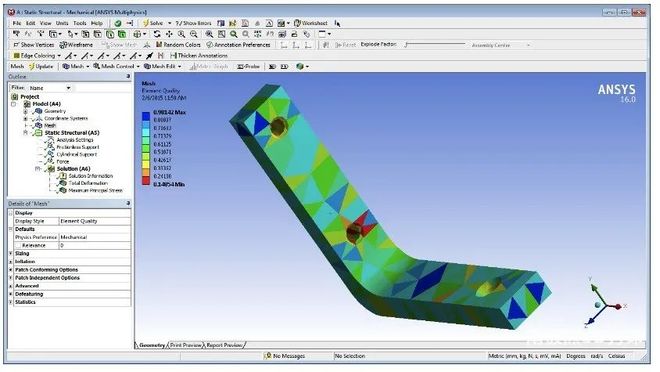Click the Explode Factor slider
This screenshot has height=372, width=660.
435,45
